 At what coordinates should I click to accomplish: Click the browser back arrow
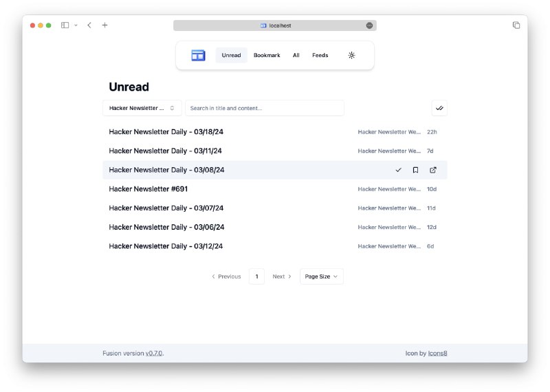point(89,25)
